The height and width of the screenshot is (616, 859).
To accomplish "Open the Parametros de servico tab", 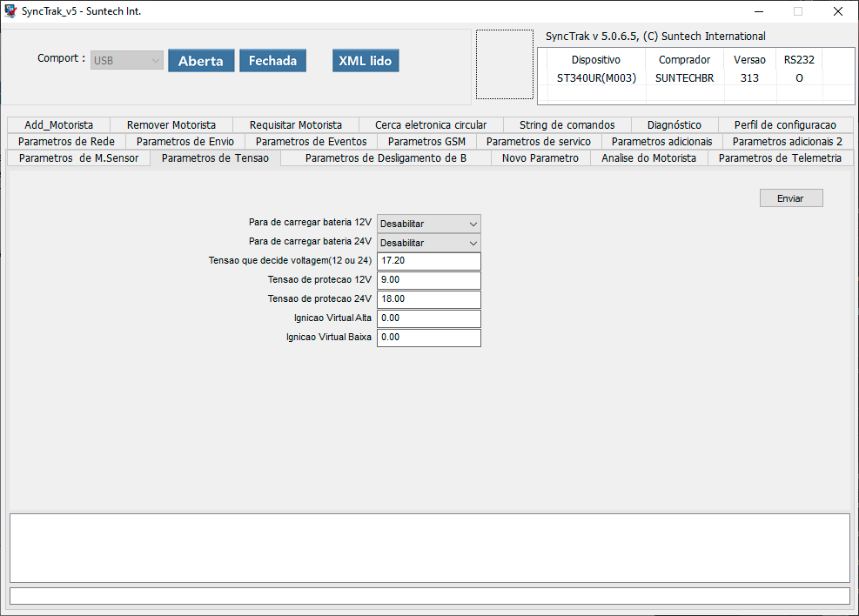I will (x=539, y=142).
